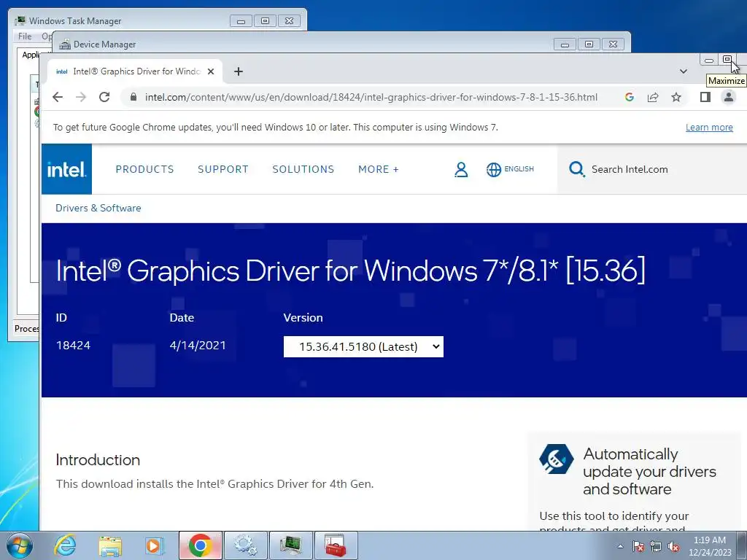This screenshot has width=747, height=560.
Task: Click Automatically update your drivers heading
Action: [x=649, y=472]
